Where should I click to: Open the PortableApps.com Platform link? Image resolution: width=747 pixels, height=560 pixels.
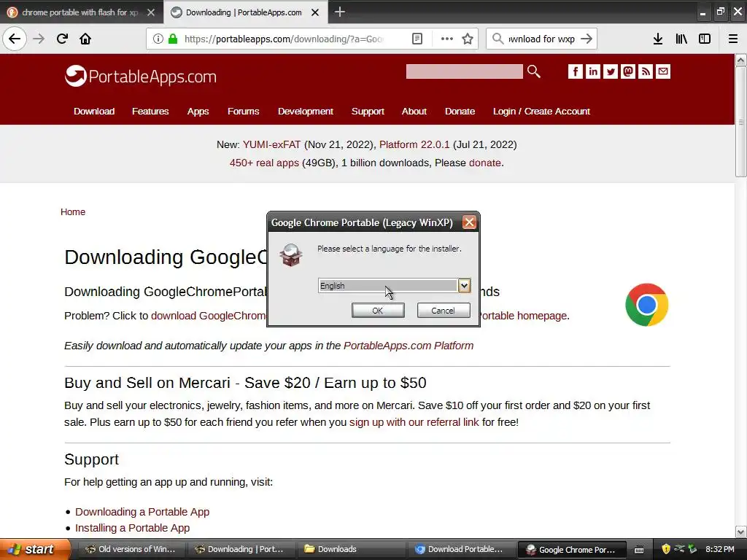pos(409,346)
